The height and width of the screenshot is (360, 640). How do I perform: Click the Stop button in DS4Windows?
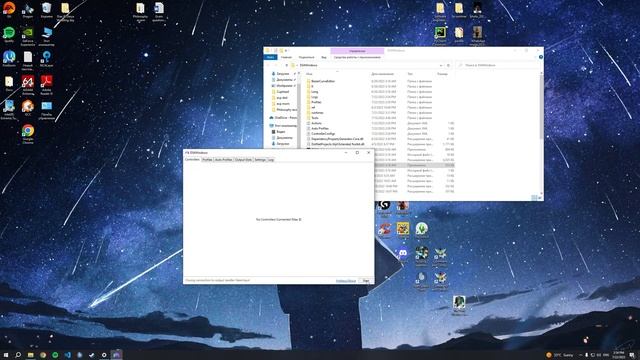pyautogui.click(x=366, y=281)
